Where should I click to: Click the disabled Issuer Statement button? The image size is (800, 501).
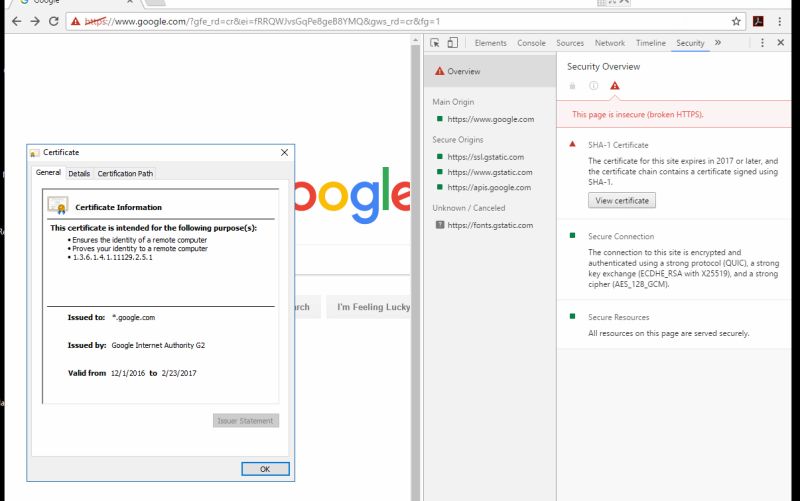[246, 421]
